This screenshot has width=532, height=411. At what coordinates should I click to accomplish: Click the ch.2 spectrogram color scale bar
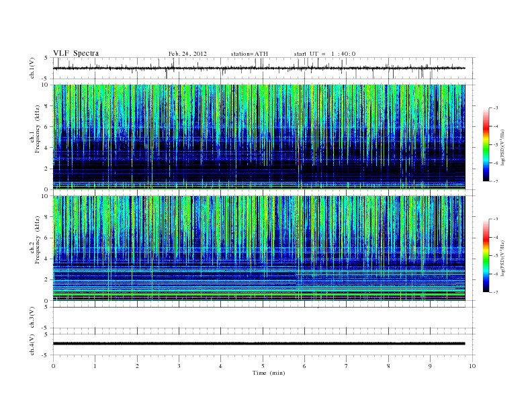coord(486,255)
